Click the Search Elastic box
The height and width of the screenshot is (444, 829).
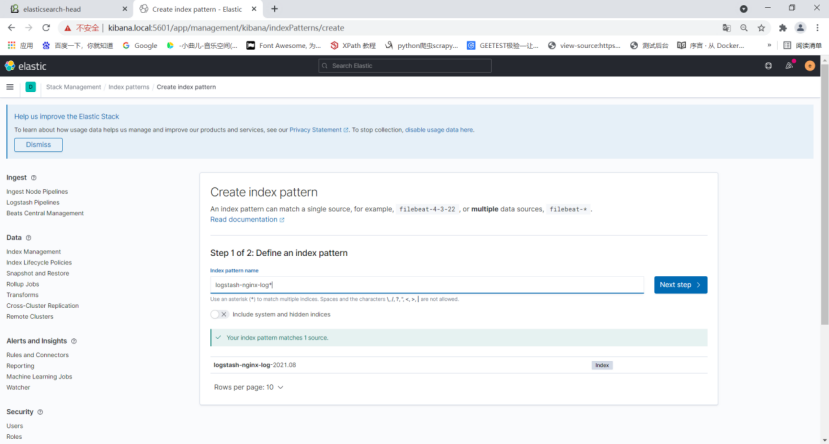[x=405, y=66]
